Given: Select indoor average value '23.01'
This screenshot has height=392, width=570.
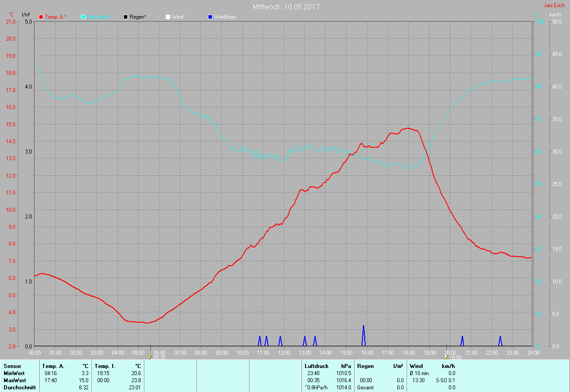Looking at the screenshot, I should (x=135, y=388).
